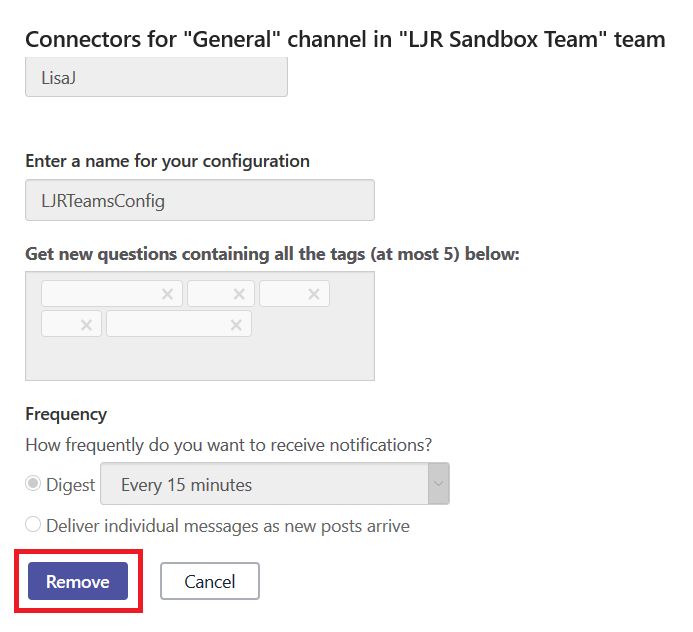693x632 pixels.
Task: Click the LJRTeamsConfig name field
Action: click(x=200, y=200)
